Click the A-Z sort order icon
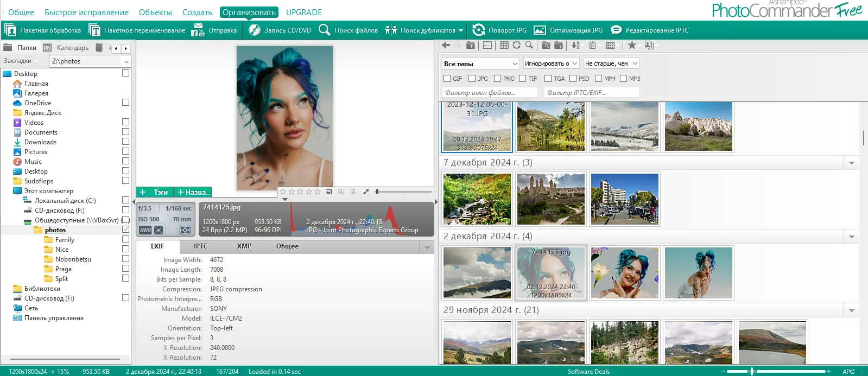The image size is (868, 376). click(x=576, y=46)
